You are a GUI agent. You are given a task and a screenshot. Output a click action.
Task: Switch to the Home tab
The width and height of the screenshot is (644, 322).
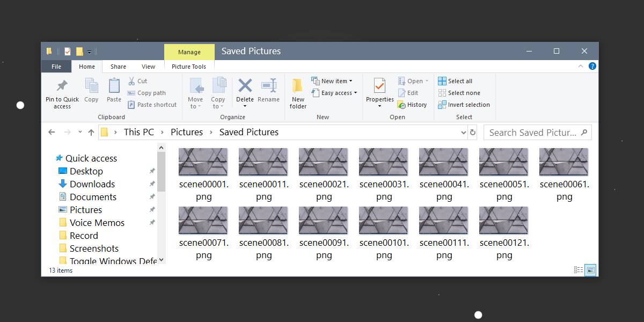click(x=87, y=67)
